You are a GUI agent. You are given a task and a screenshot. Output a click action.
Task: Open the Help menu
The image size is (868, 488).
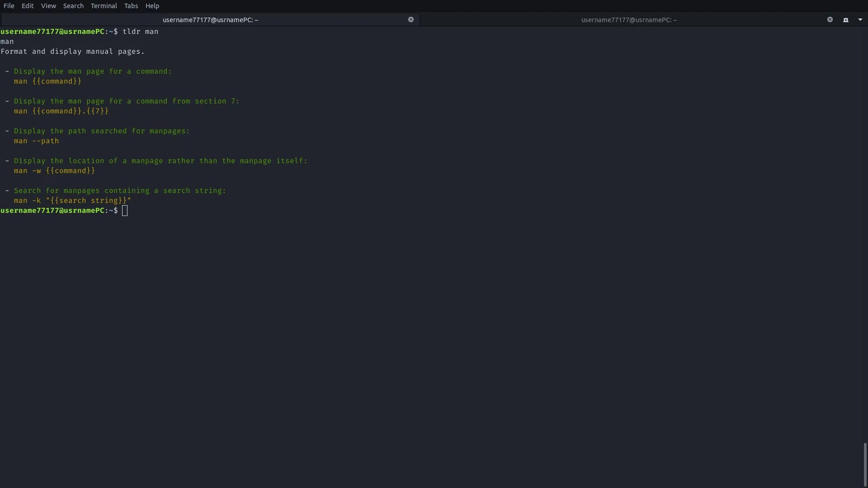(x=152, y=6)
